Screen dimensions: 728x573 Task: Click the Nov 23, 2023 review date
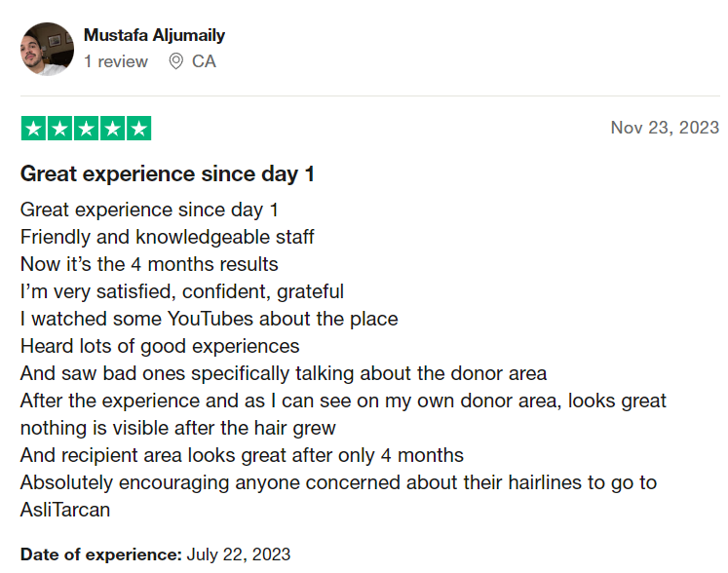coord(665,128)
